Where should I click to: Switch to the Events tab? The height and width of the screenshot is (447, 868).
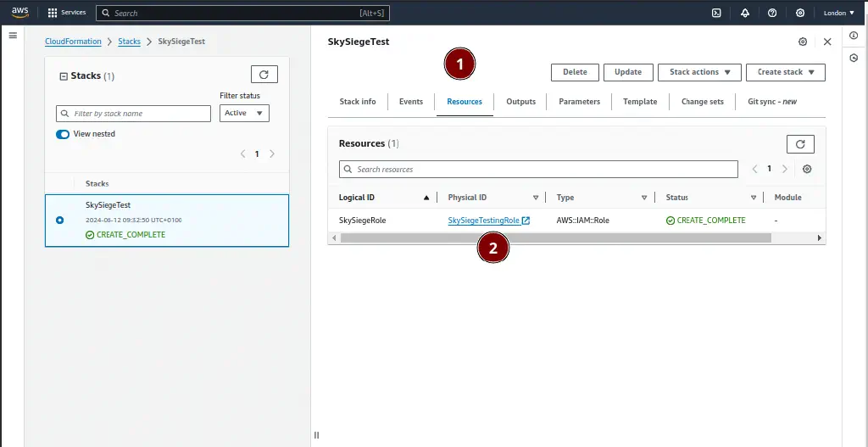[411, 102]
